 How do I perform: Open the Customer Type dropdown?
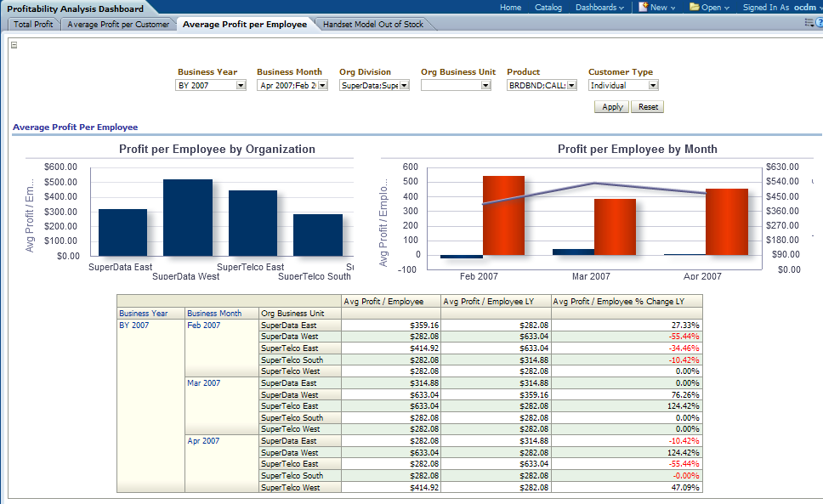(x=653, y=85)
